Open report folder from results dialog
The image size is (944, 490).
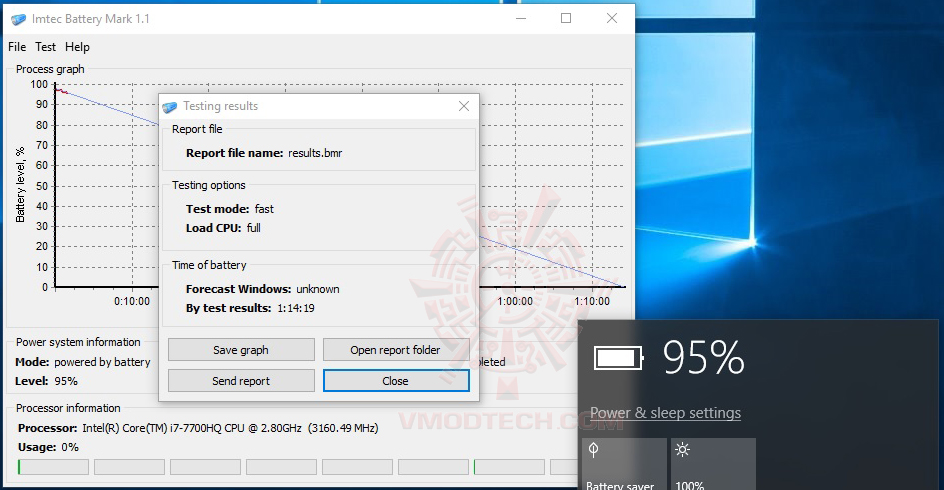click(x=396, y=350)
